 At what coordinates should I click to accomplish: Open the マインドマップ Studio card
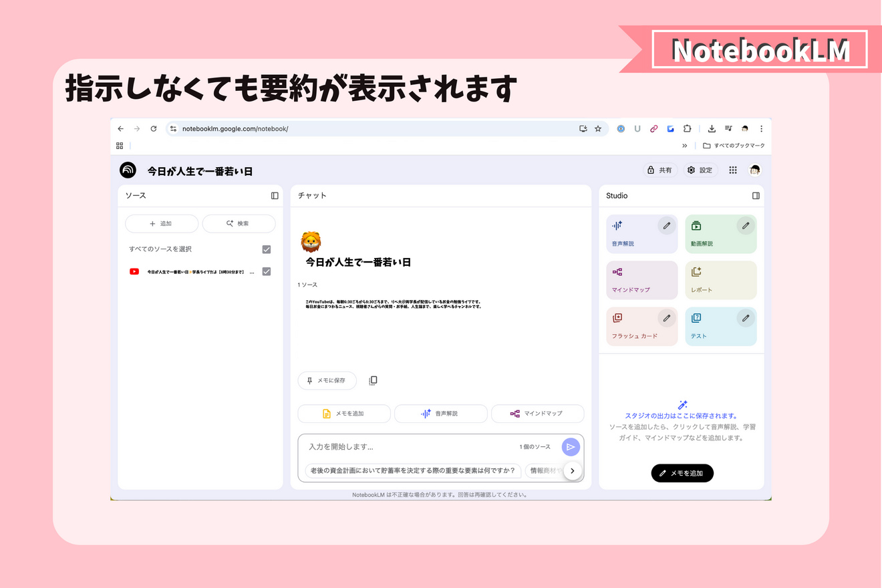click(641, 280)
